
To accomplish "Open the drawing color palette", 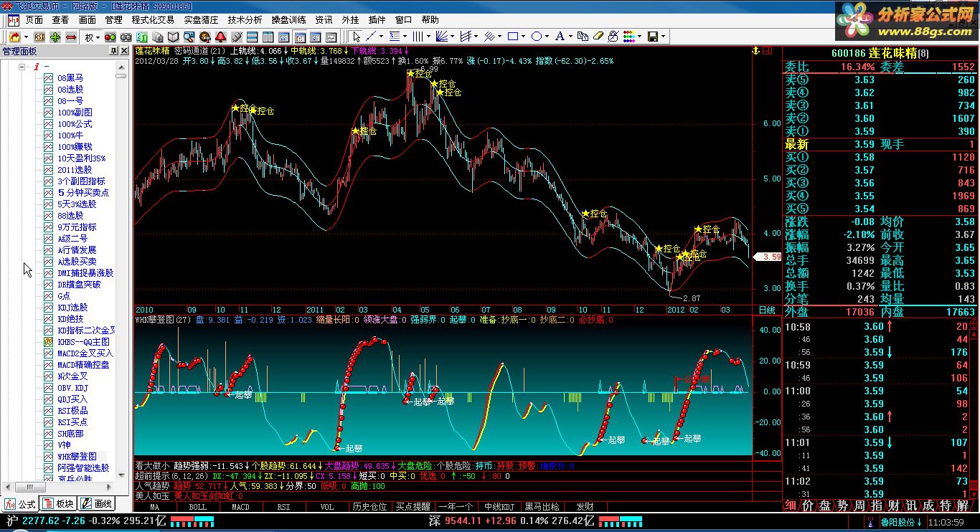I will [x=629, y=37].
